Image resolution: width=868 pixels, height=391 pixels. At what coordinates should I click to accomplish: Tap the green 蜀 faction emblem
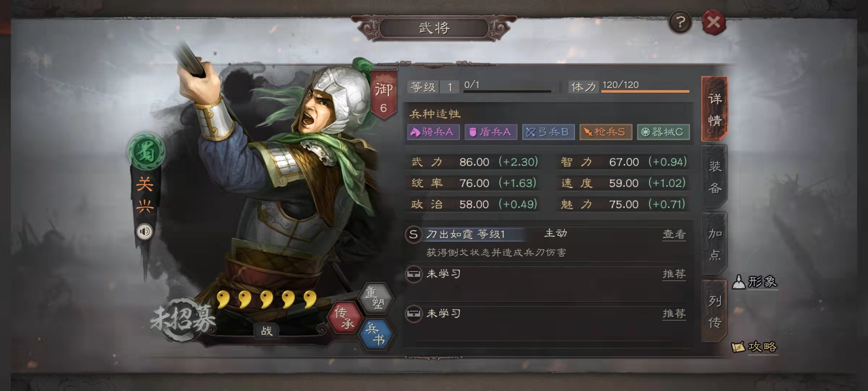pos(146,152)
